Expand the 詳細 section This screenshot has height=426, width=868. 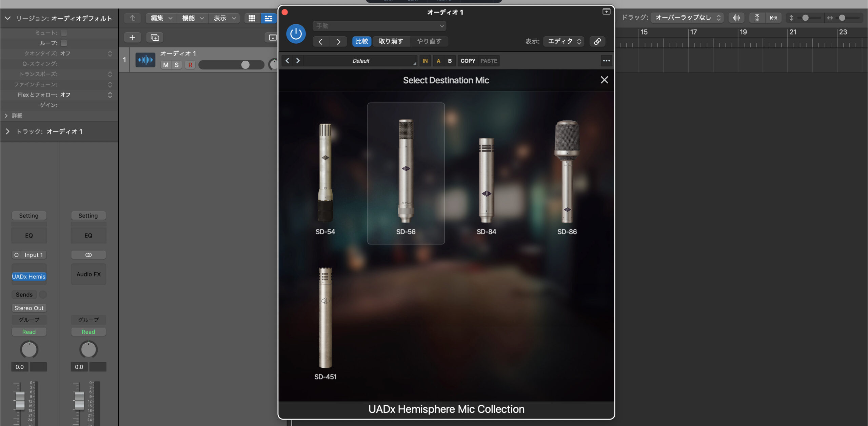tap(6, 116)
